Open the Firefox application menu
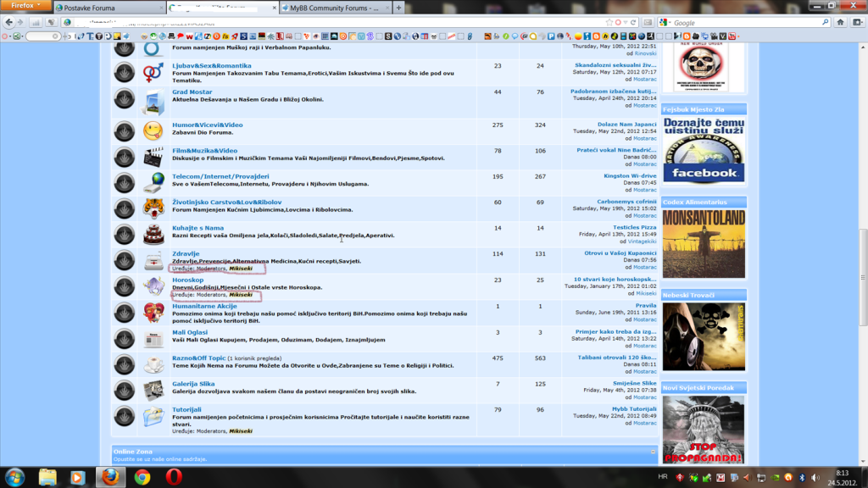Viewport: 868px width, 488px height. point(25,6)
